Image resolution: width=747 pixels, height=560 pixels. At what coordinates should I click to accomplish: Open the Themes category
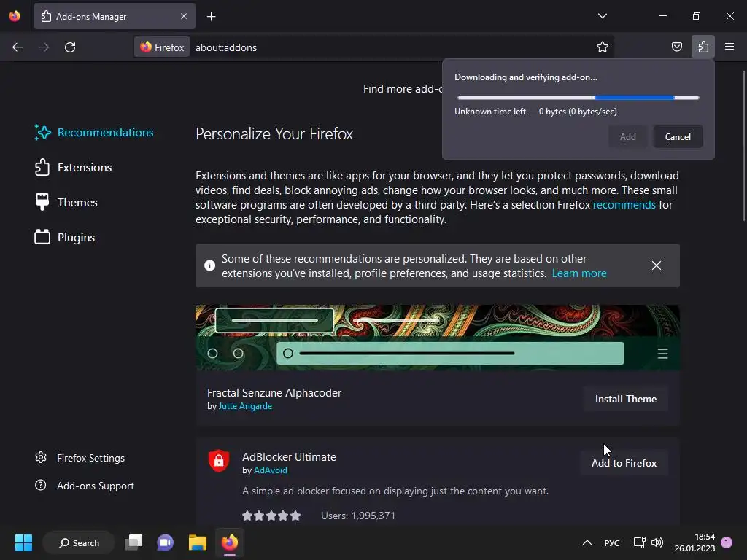click(66, 203)
